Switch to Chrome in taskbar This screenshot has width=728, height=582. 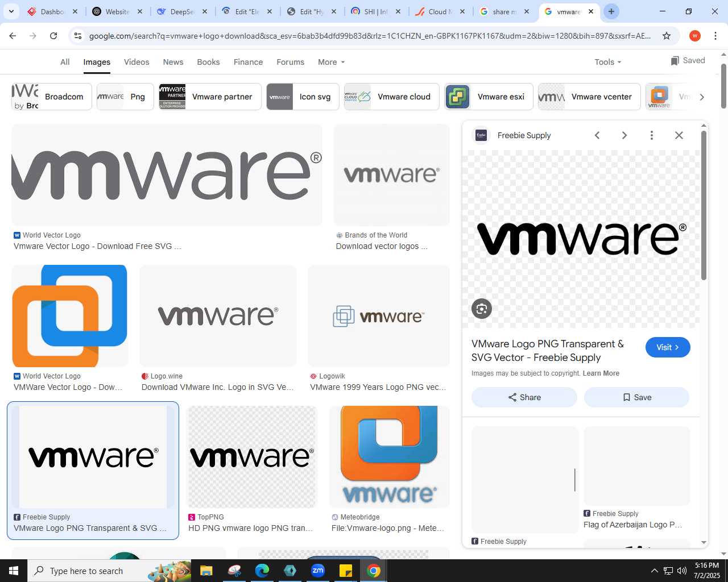[374, 571]
